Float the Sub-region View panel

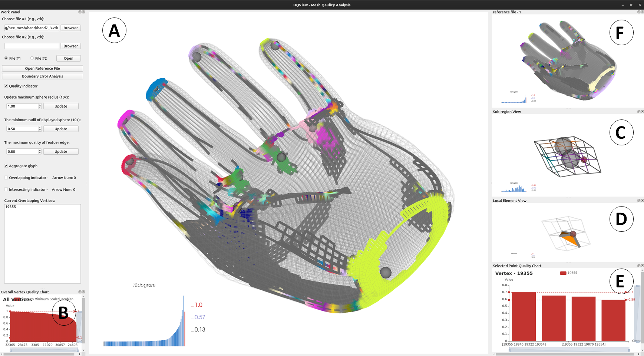tap(638, 112)
